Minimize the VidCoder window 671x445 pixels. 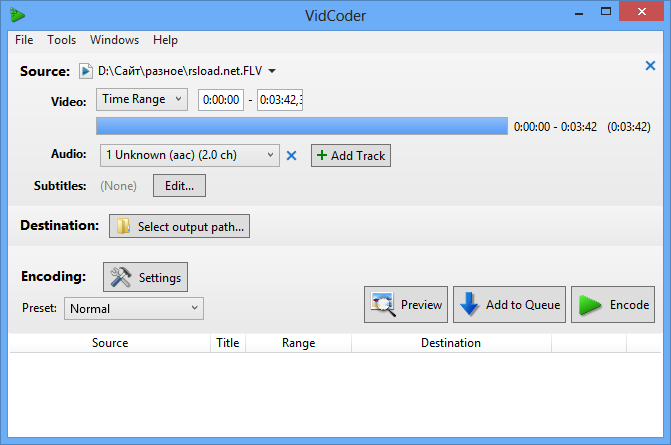pos(579,12)
